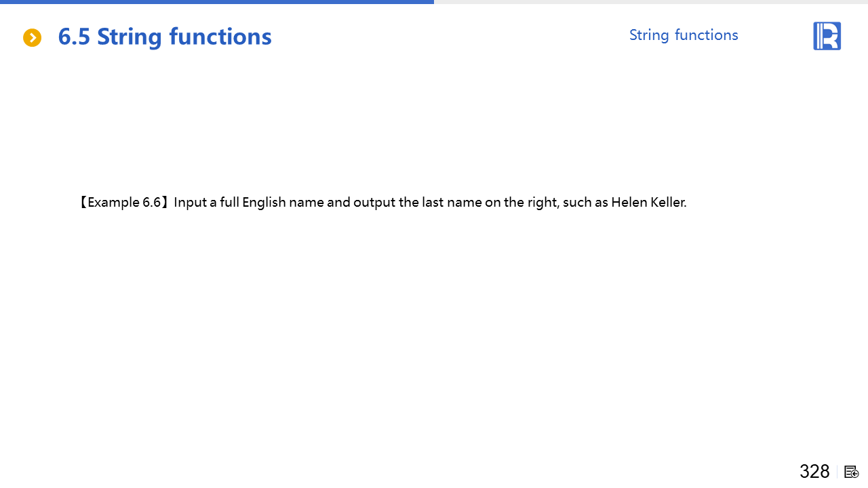Click the blue R logo icon
Image resolution: width=868 pixels, height=488 pixels.
[x=827, y=36]
